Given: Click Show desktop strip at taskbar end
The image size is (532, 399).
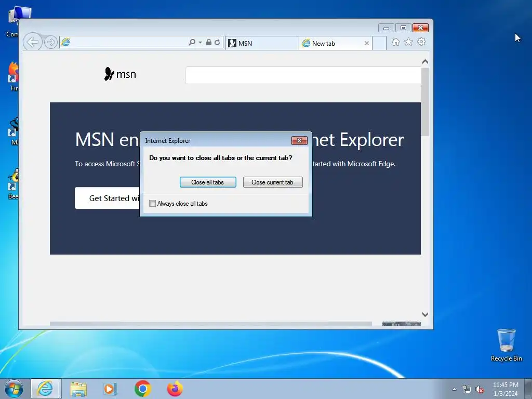Looking at the screenshot, I should [x=528, y=389].
